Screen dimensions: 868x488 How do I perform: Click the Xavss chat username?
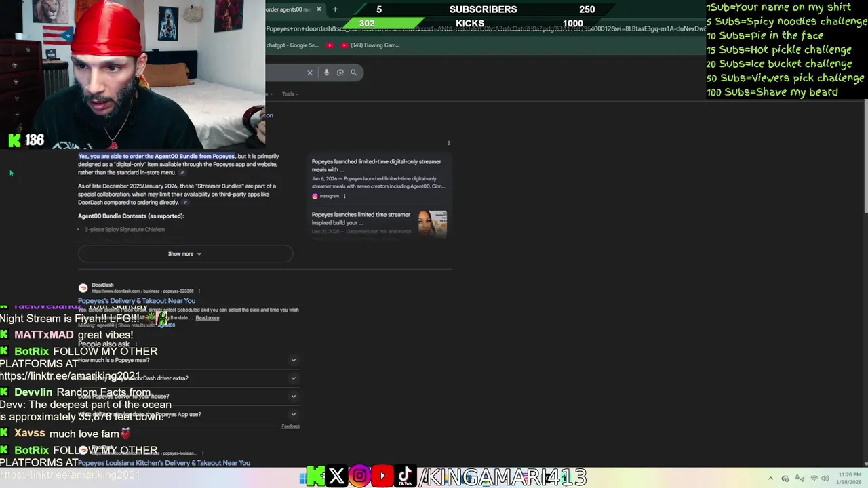30,433
